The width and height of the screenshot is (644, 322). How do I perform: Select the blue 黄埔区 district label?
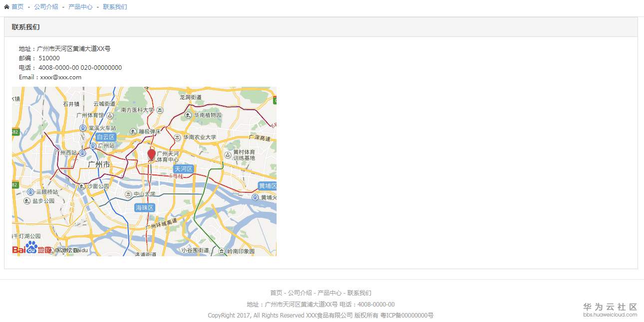268,185
